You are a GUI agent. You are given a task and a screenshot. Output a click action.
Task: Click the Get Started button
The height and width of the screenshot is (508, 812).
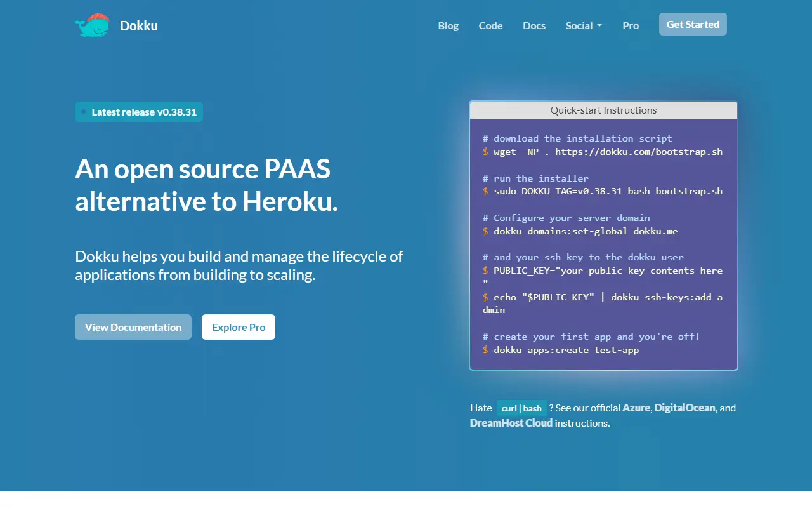coord(693,24)
